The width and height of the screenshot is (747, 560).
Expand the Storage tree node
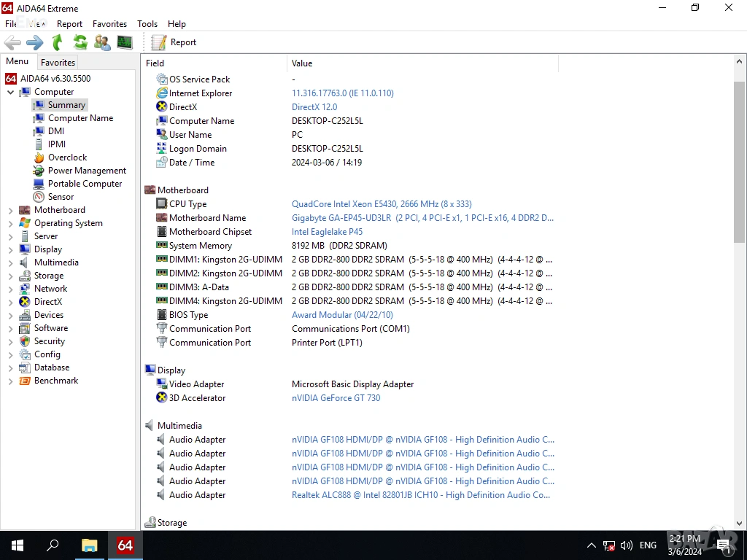[10, 276]
